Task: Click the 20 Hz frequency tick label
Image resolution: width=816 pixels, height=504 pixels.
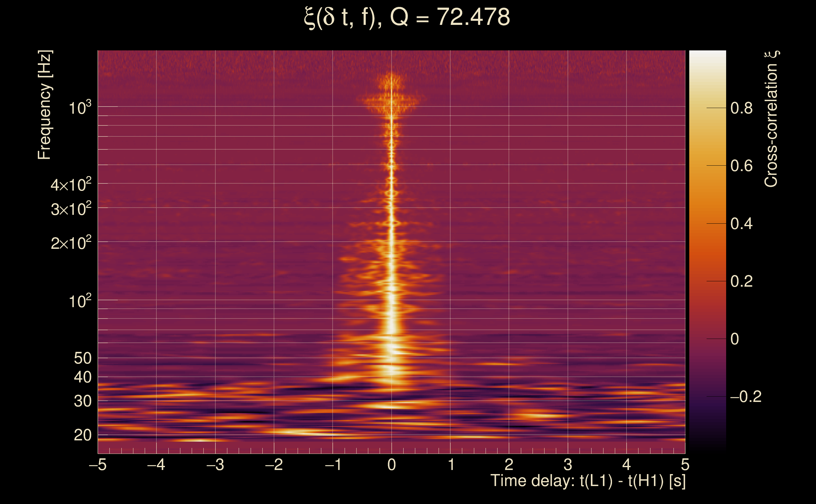Action: pyautogui.click(x=82, y=435)
